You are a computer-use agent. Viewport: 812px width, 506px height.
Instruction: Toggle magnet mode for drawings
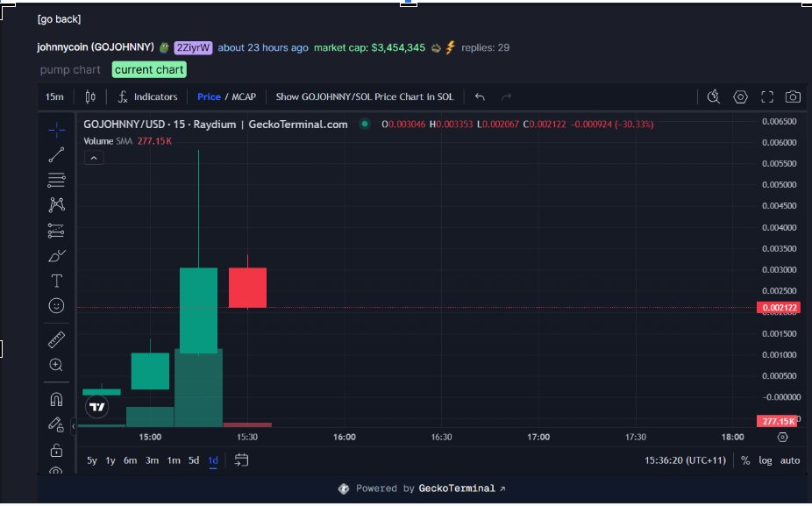click(56, 399)
